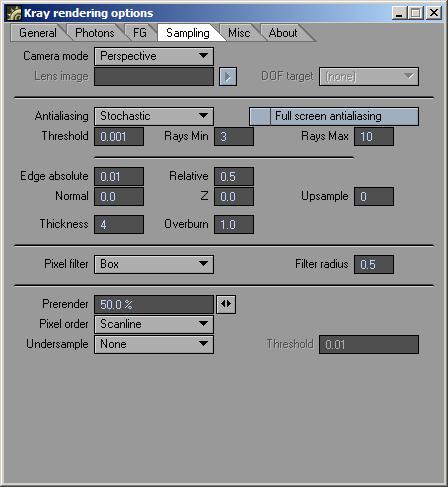The height and width of the screenshot is (487, 448).
Task: Switch to the General tab
Action: tap(38, 33)
